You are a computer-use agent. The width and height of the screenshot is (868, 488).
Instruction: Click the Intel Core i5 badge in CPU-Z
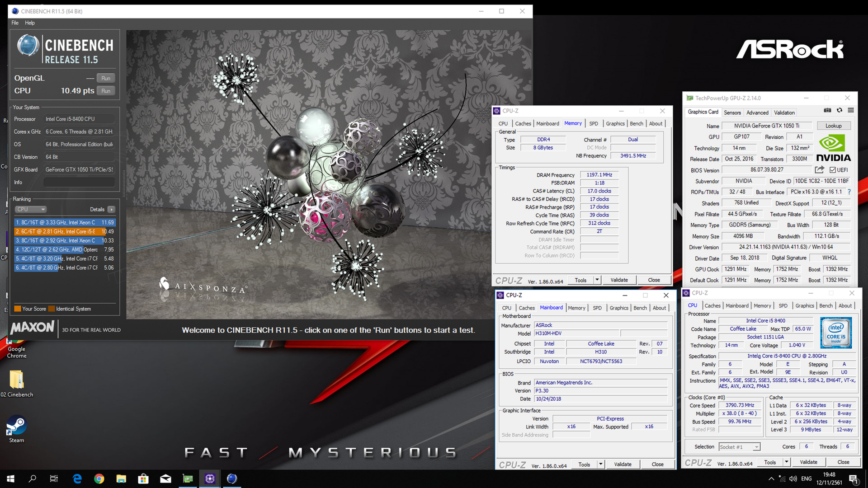coord(836,333)
